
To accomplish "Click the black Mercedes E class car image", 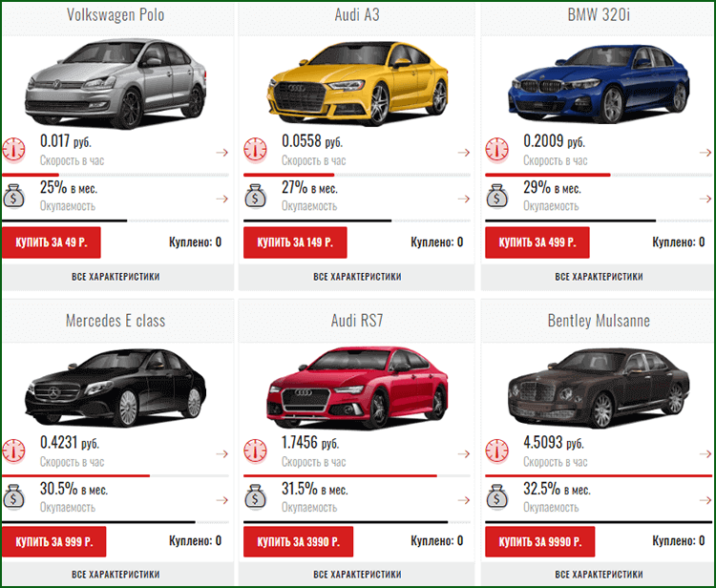I will point(116,388).
